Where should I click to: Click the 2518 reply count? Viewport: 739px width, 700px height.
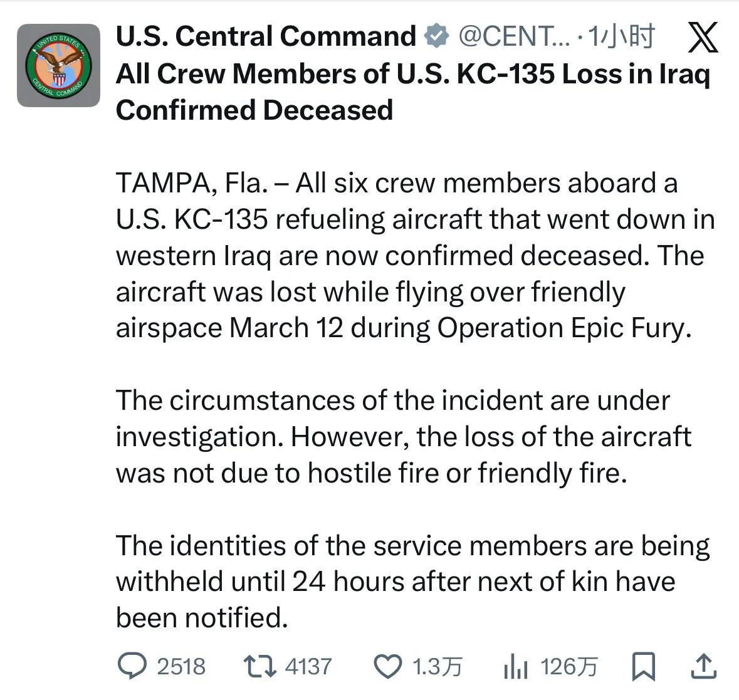click(181, 666)
